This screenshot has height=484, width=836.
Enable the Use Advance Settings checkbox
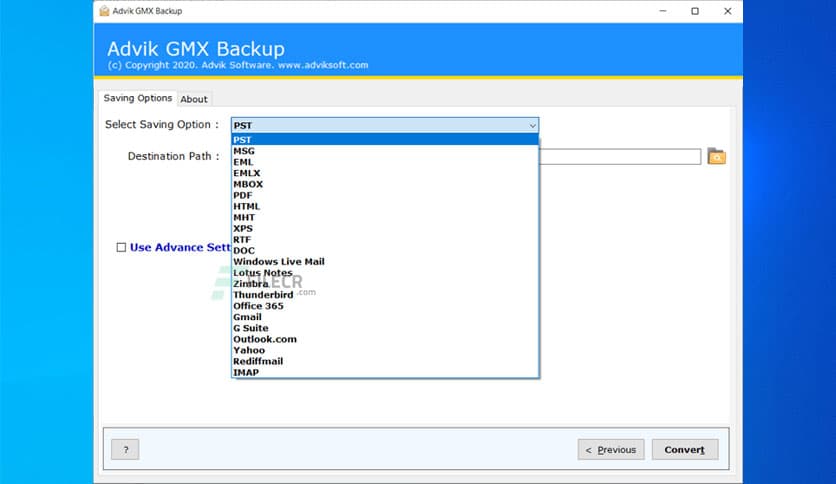pyautogui.click(x=121, y=247)
